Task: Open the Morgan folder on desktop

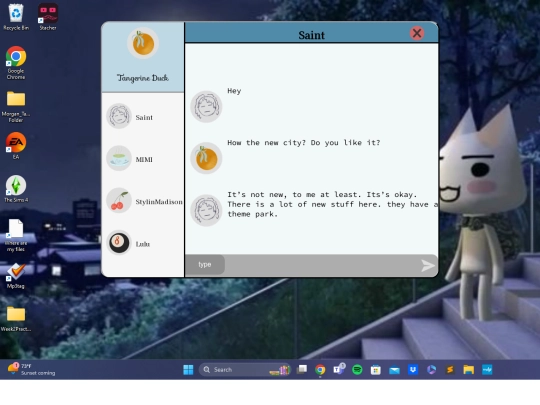Action: point(16,107)
